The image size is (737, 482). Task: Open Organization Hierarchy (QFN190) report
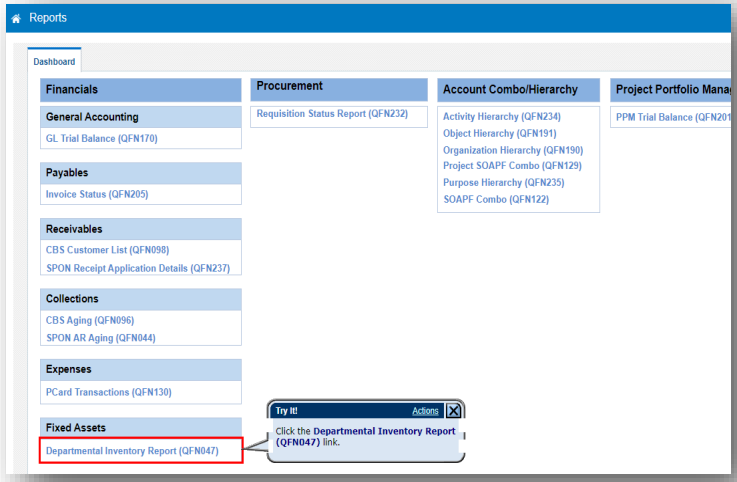click(512, 150)
